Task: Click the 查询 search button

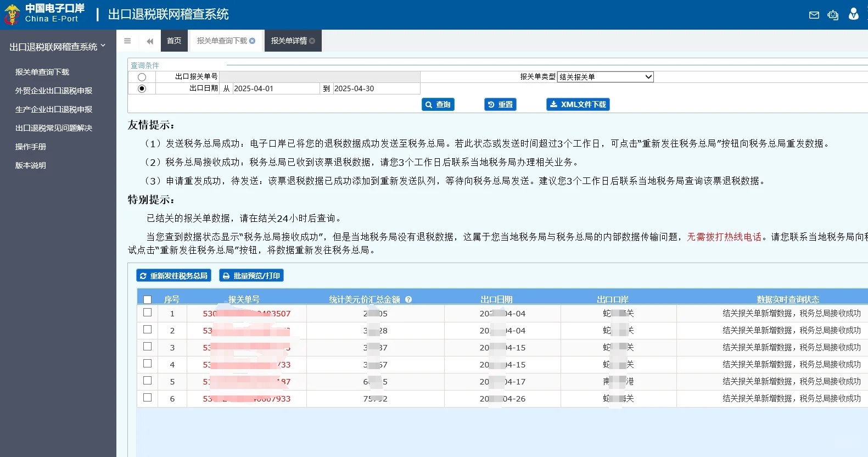Action: (x=438, y=104)
